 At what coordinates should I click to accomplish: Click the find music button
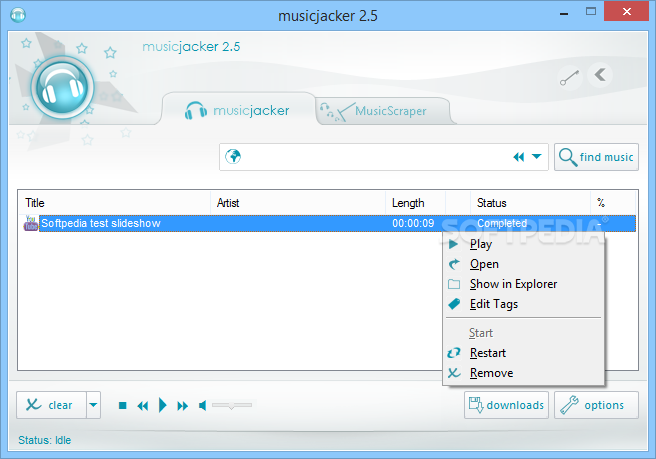click(596, 157)
